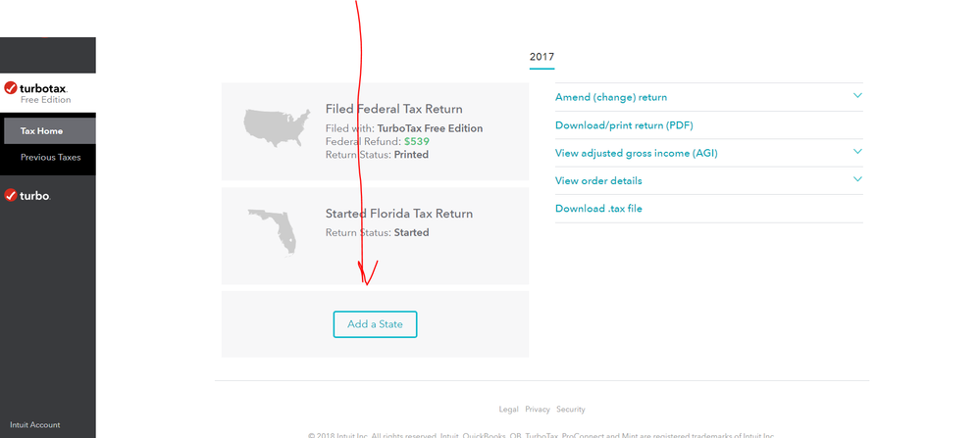Open Tax Home in the sidebar
Image resolution: width=980 pixels, height=438 pixels.
click(x=42, y=130)
